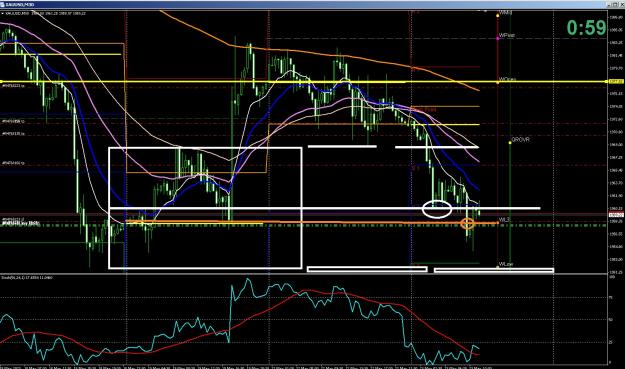
Task: Click the 25 level on oscillator scale
Action: (x=611, y=342)
